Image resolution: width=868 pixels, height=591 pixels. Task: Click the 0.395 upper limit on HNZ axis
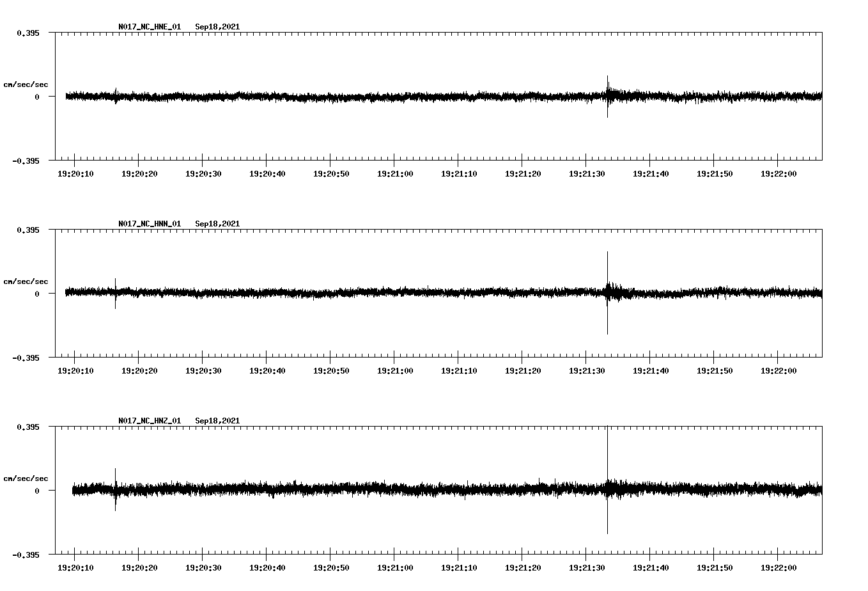pos(27,427)
